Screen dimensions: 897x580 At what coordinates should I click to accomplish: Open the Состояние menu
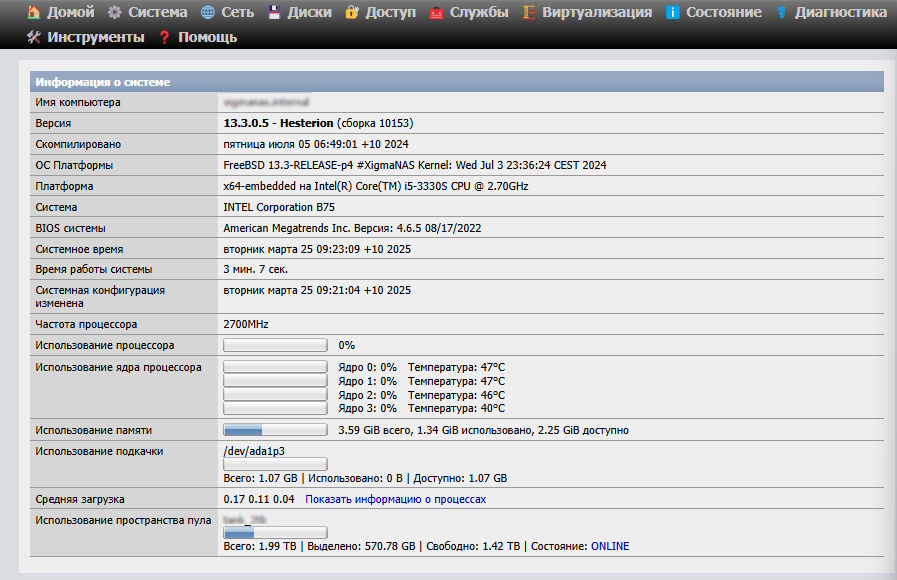pos(724,12)
